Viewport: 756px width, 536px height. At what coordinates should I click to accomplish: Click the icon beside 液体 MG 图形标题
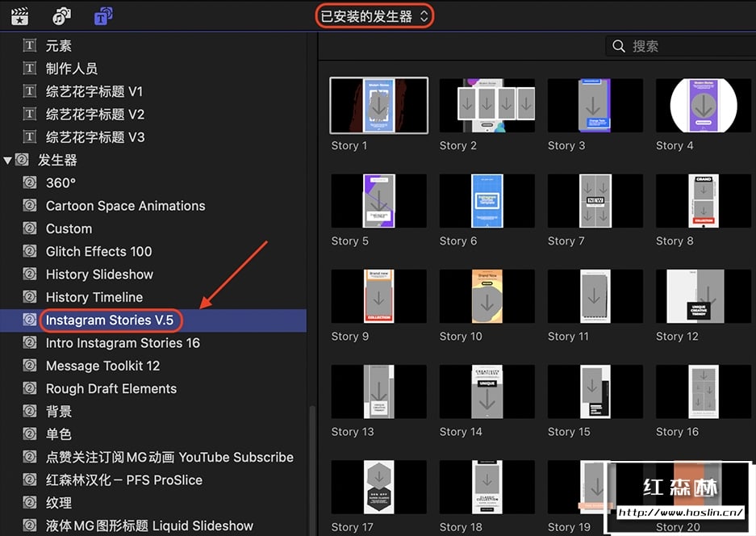point(29,526)
